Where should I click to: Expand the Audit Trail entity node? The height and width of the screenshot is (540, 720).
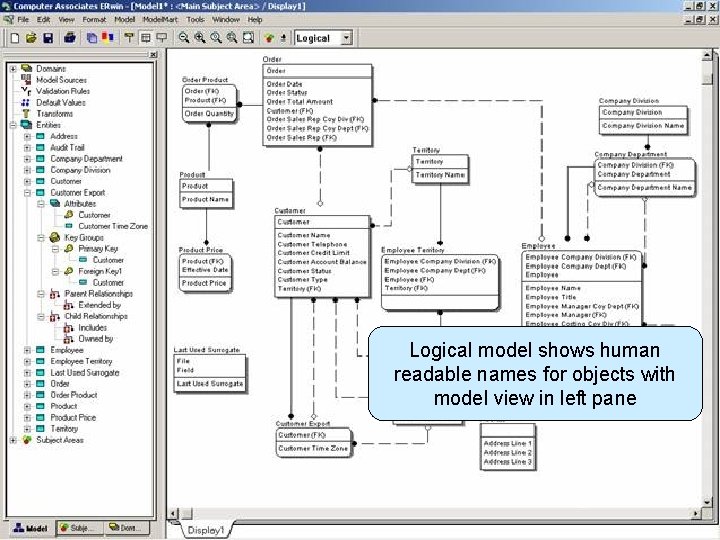[28, 147]
